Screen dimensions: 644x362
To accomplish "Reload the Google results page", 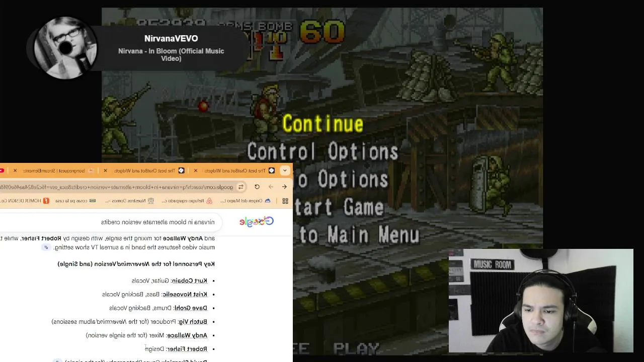I will coord(257,187).
